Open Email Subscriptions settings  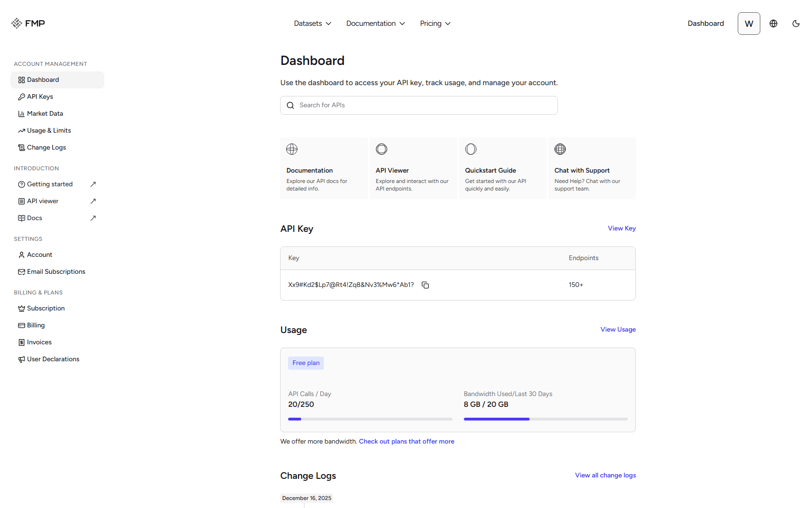[57, 272]
